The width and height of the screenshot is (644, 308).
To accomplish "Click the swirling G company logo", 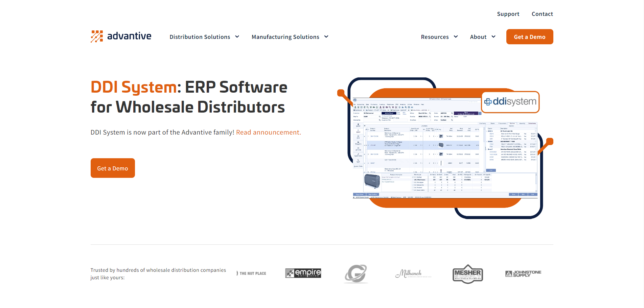I will (355, 274).
